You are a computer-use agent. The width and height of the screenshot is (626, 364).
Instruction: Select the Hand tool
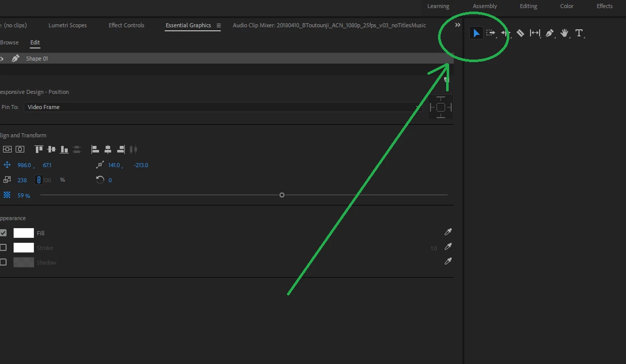[x=564, y=33]
